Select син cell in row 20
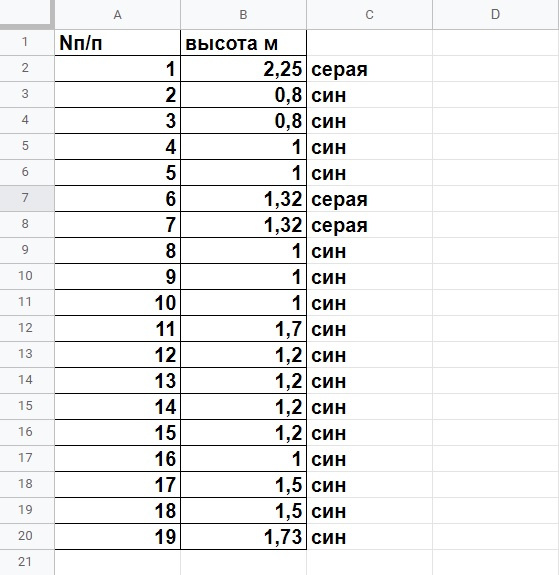This screenshot has width=559, height=575. pos(369,536)
